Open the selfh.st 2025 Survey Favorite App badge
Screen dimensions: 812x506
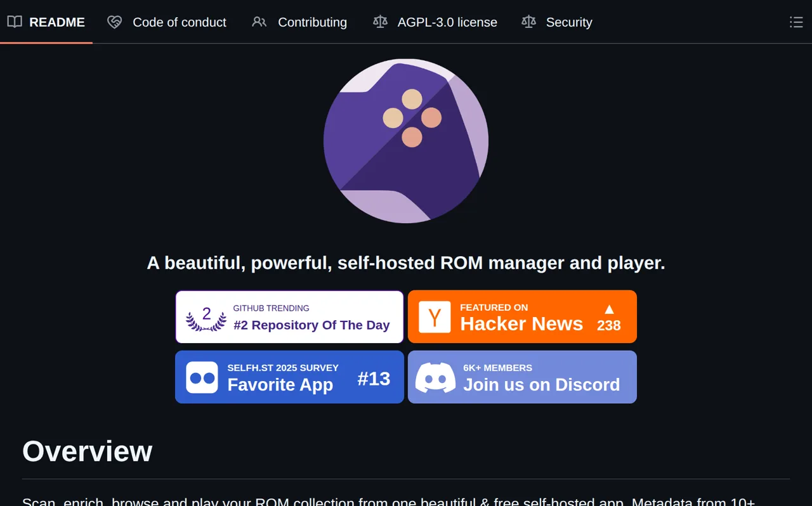pos(289,377)
